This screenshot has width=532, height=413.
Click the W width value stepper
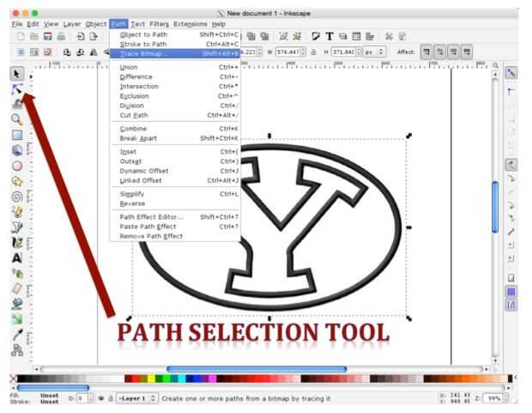[x=303, y=52]
